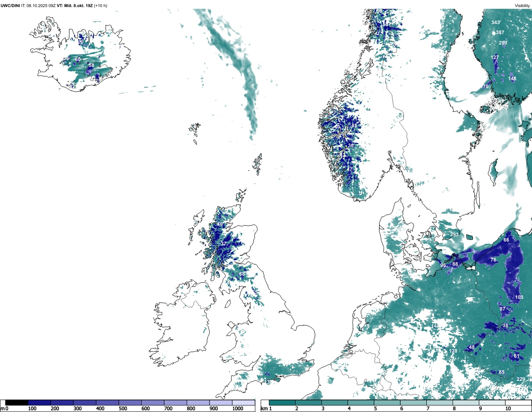Pick the black swatch in the metre legend

point(17,402)
